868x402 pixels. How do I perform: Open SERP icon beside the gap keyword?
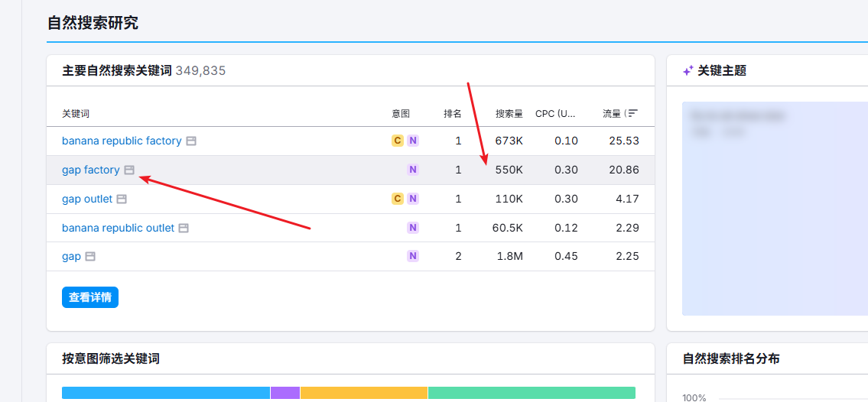click(90, 257)
